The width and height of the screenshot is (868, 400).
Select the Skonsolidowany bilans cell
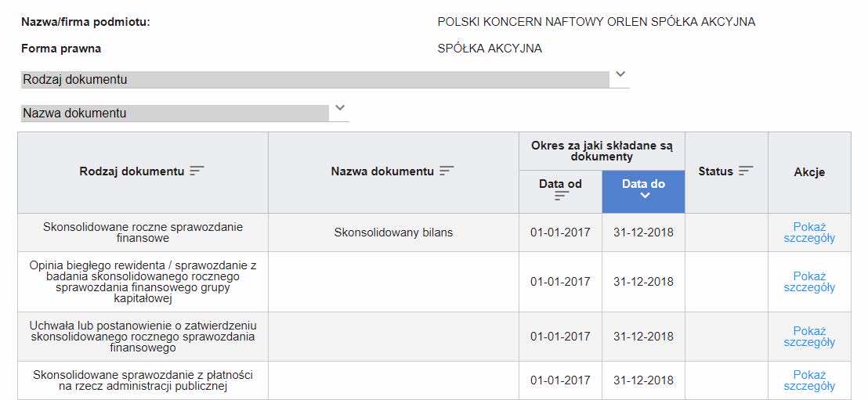point(393,232)
